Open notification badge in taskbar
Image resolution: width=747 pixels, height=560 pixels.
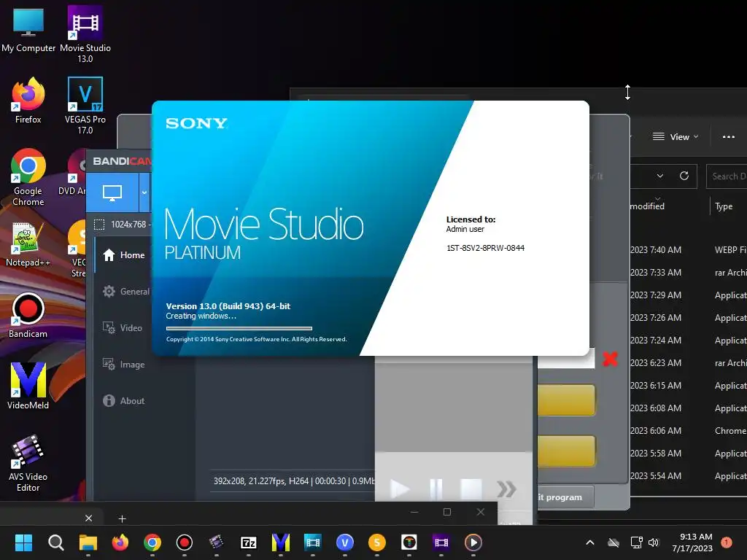click(x=727, y=542)
